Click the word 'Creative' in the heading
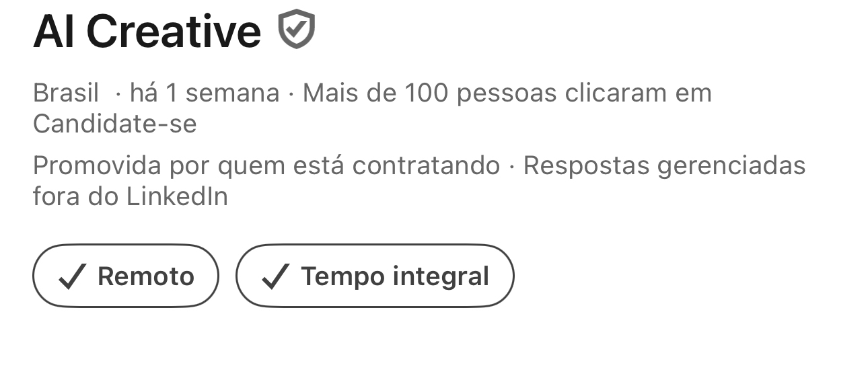The image size is (868, 384). pyautogui.click(x=174, y=31)
